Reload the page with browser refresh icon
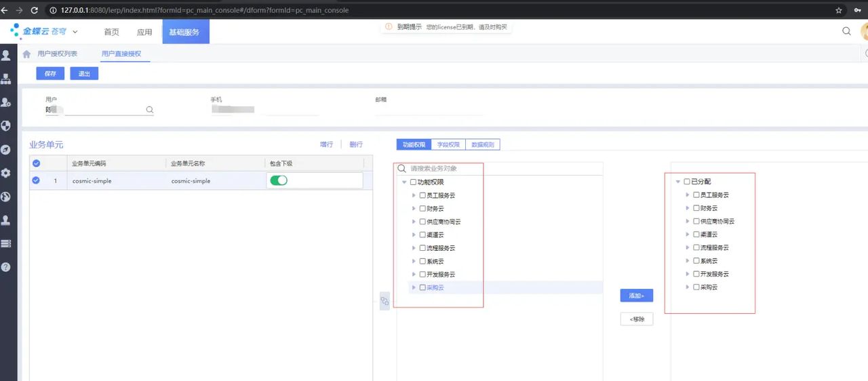 35,10
